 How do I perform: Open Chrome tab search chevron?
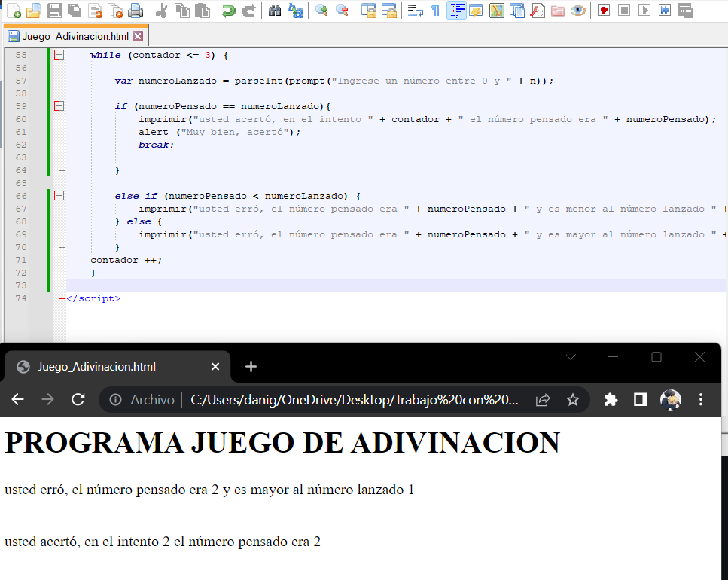point(571,356)
